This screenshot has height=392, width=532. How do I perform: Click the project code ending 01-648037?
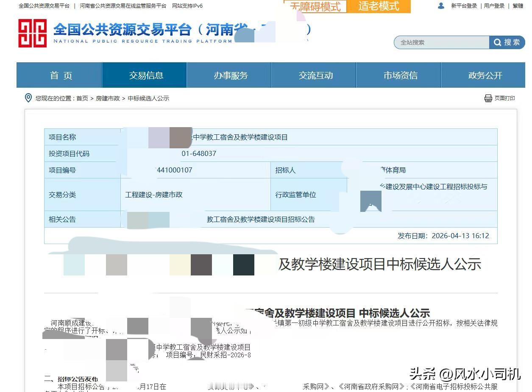click(x=199, y=153)
